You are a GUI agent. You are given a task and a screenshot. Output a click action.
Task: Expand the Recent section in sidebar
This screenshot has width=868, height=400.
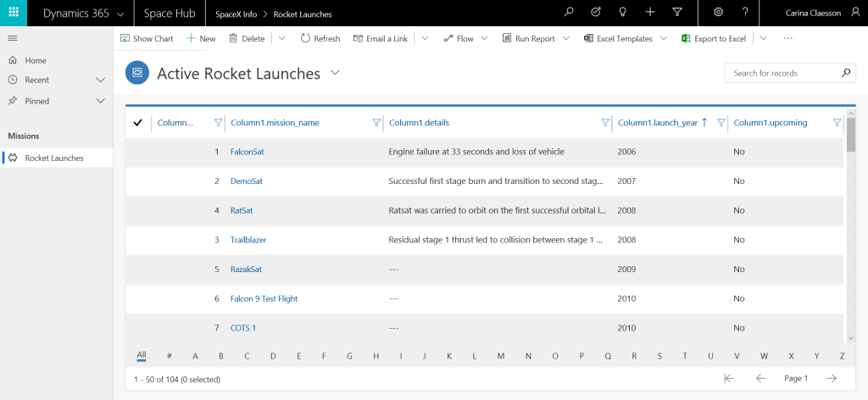tap(100, 80)
